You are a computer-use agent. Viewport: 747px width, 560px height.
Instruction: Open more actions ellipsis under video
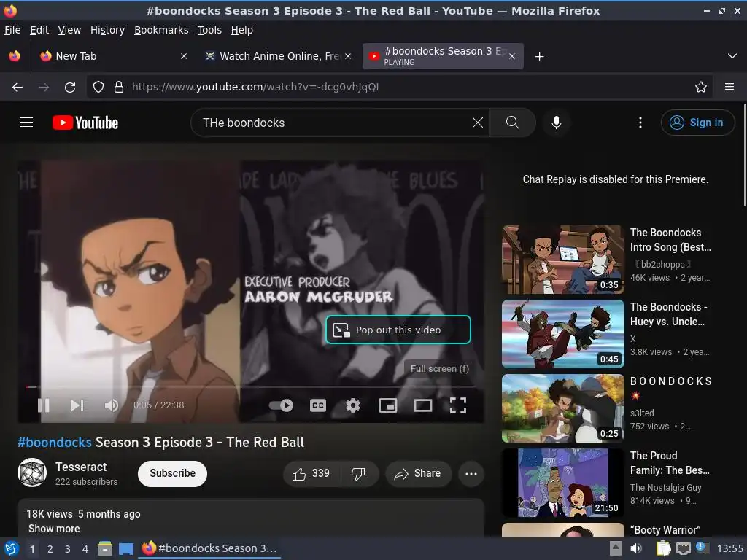[x=471, y=474]
